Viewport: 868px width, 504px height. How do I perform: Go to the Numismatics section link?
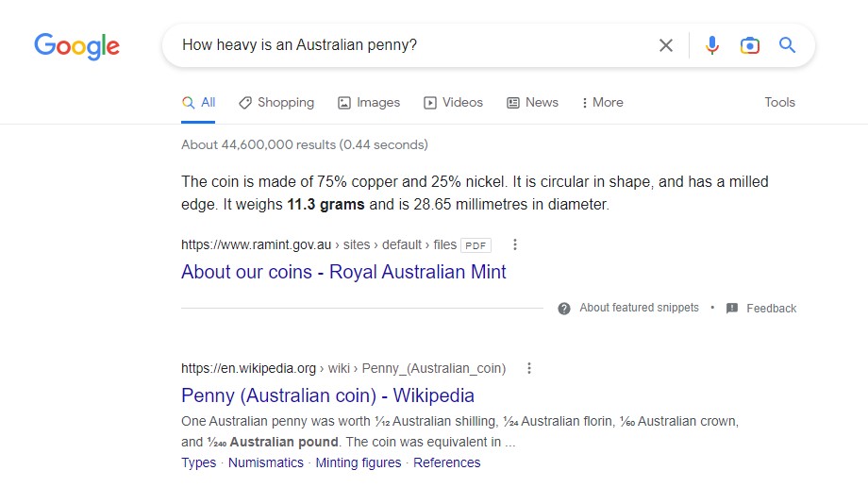click(x=266, y=462)
